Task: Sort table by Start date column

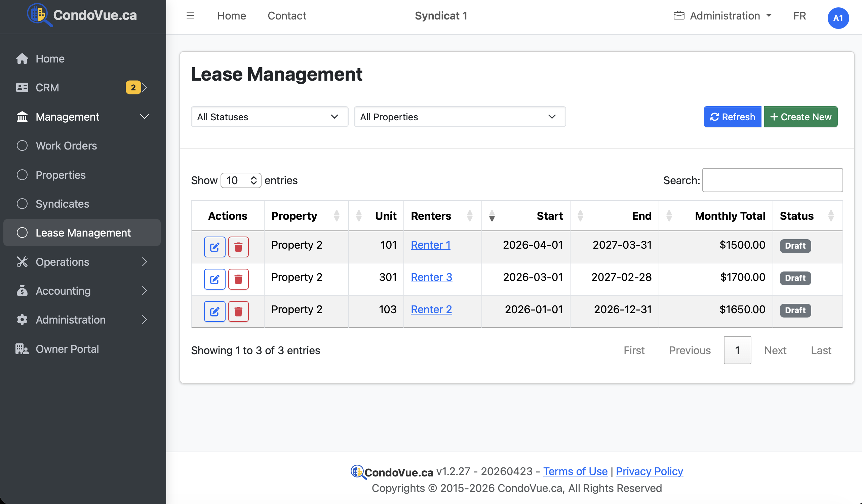Action: coord(526,216)
